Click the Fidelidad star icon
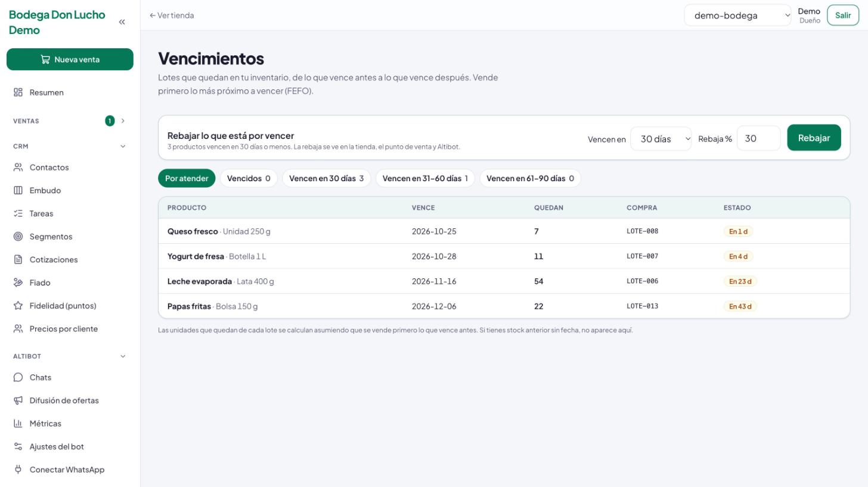Viewport: 868px width, 487px height. 18,306
